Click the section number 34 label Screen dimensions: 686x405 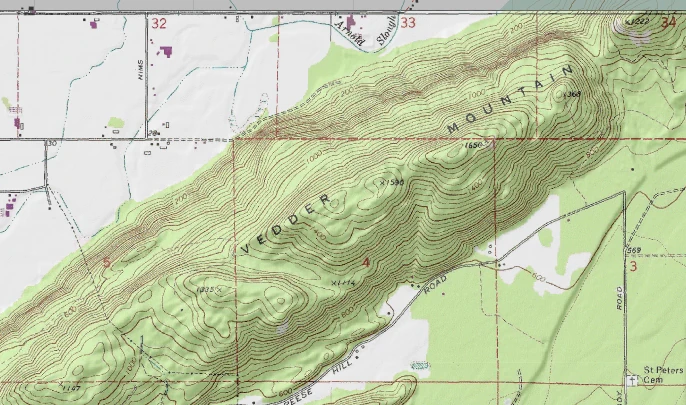click(669, 22)
